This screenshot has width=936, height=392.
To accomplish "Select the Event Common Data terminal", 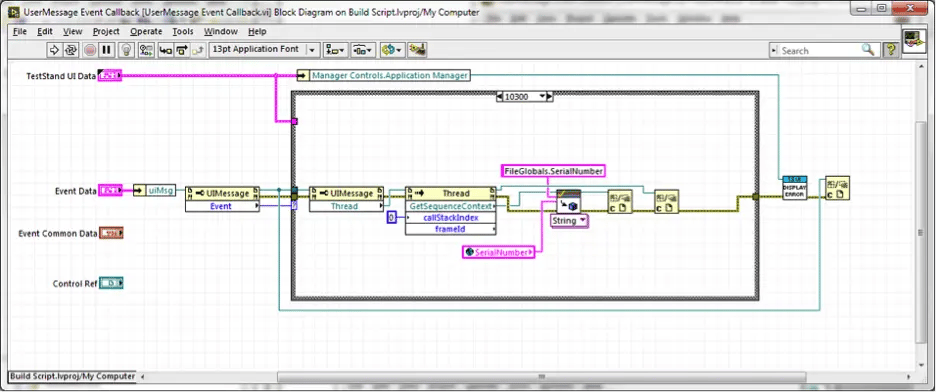I will click(x=111, y=233).
